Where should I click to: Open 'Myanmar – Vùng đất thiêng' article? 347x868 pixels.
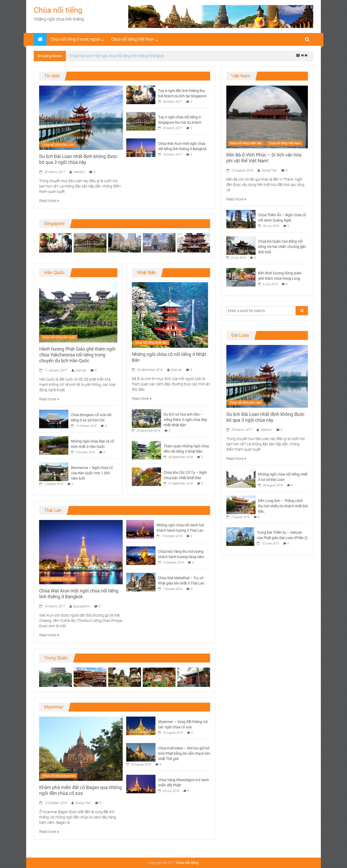183,724
